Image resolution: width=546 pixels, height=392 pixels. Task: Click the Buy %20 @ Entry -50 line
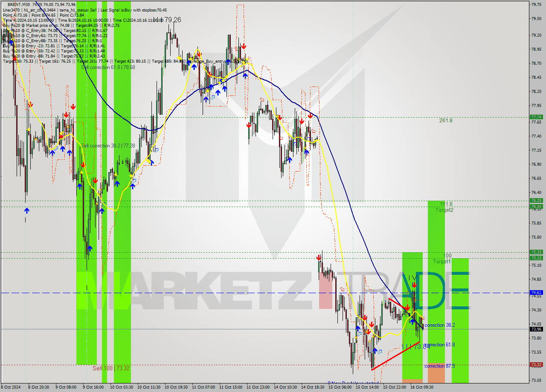(54, 51)
